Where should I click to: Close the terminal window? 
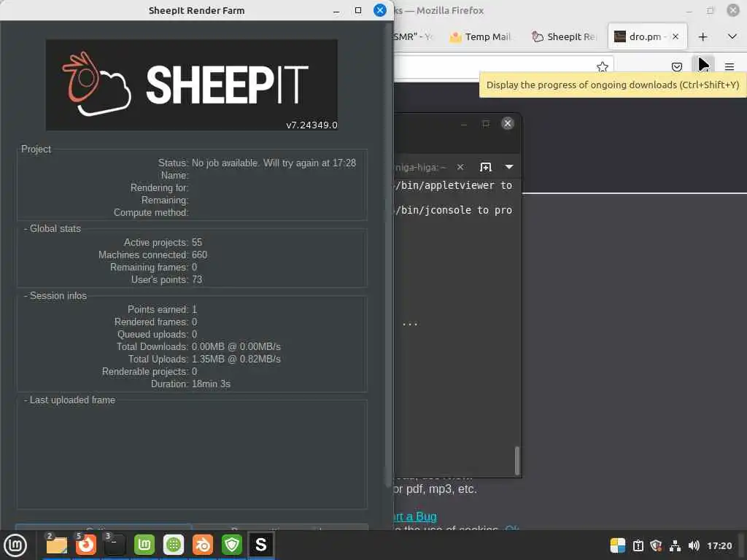pos(508,123)
